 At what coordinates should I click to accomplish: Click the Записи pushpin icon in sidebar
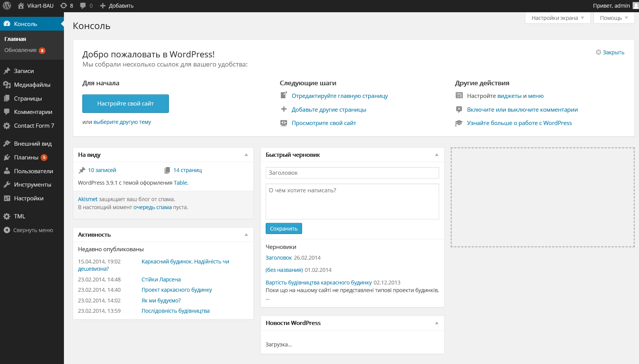(x=7, y=71)
